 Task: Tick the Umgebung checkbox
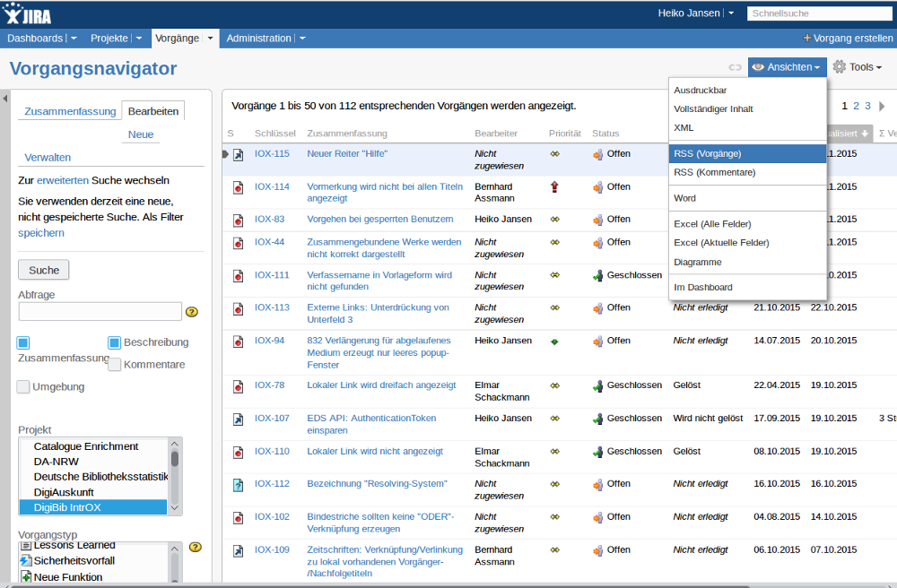[x=23, y=387]
